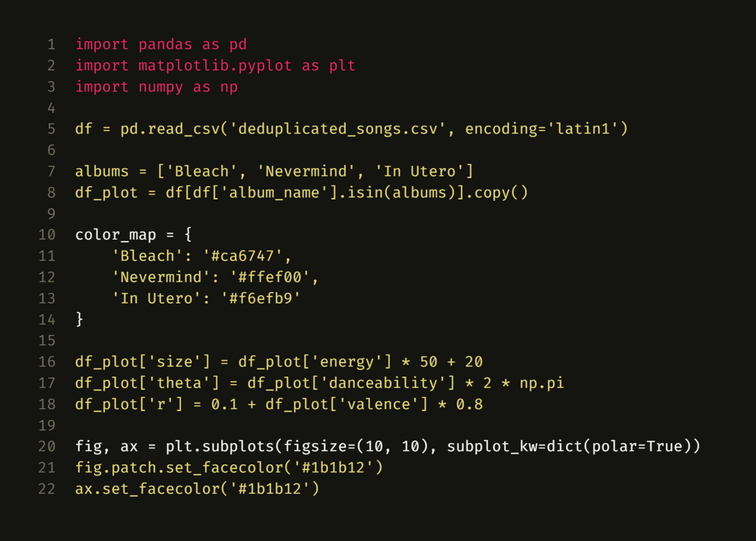Screen dimensions: 756x541
Task: Click 'energy' column string on line 16
Action: [x=347, y=362]
